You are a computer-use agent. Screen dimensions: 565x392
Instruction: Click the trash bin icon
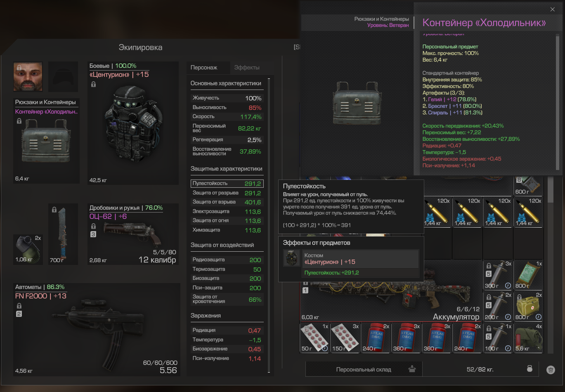pyautogui.click(x=551, y=370)
